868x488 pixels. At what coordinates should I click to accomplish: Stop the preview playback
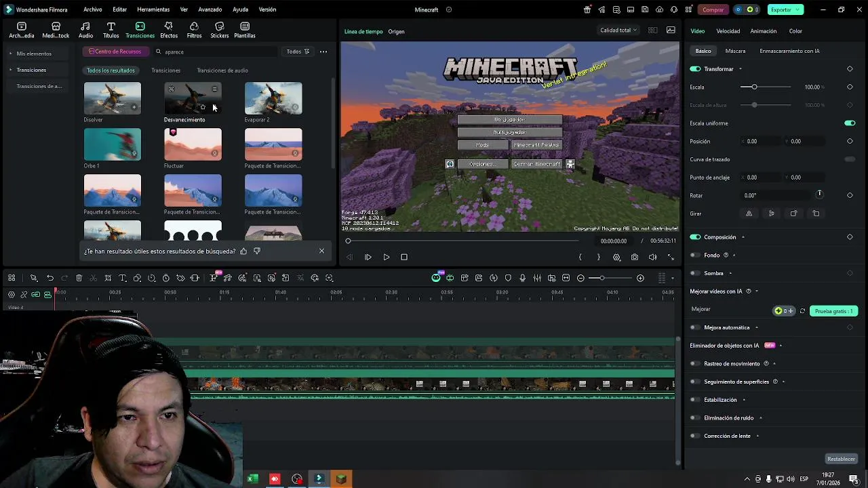[404, 257]
